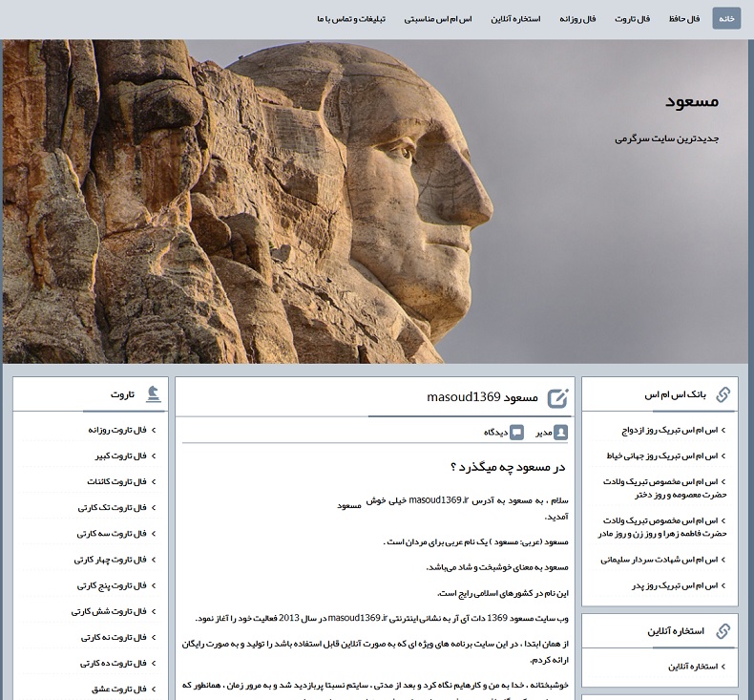Viewport: 754px width, 700px height.
Task: Open the خانه menu item
Action: point(726,18)
